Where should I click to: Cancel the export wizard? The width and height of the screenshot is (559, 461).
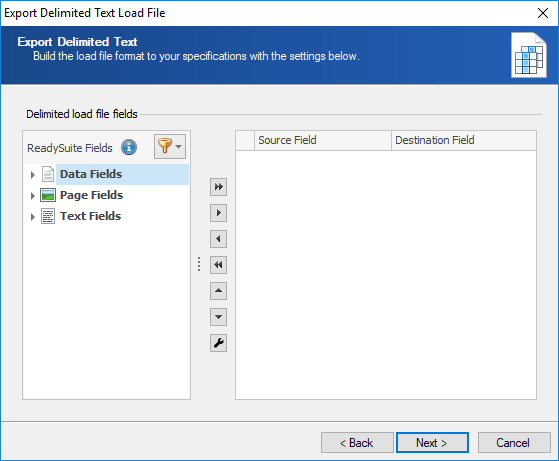click(514, 443)
